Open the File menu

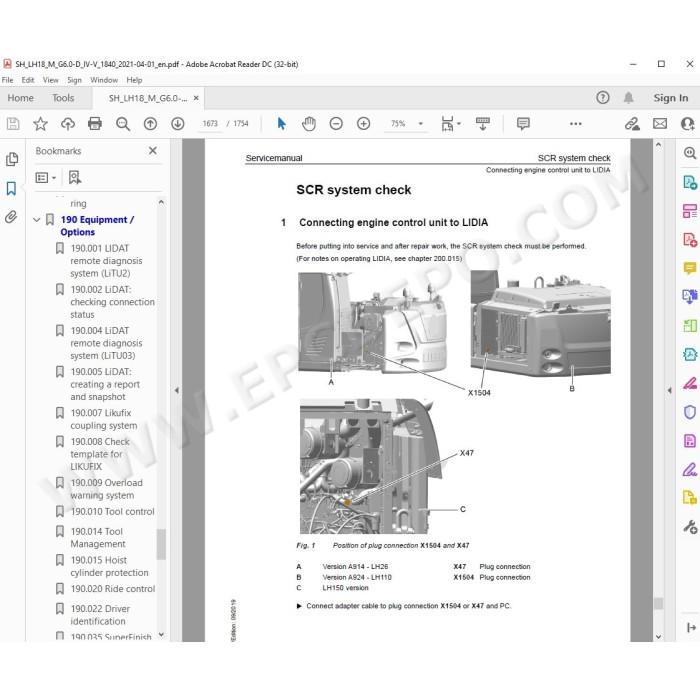pyautogui.click(x=8, y=80)
